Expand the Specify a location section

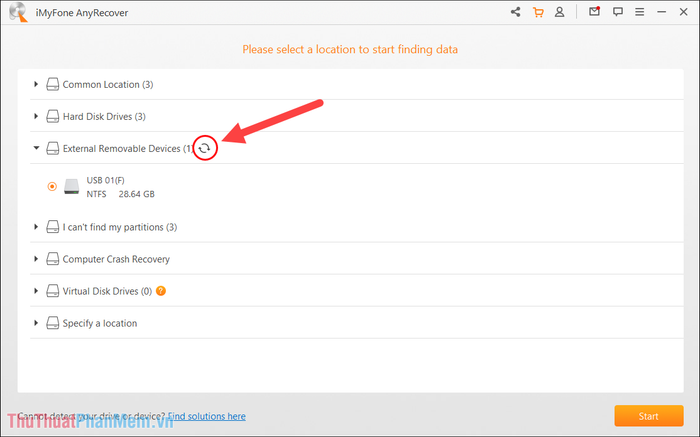click(36, 323)
